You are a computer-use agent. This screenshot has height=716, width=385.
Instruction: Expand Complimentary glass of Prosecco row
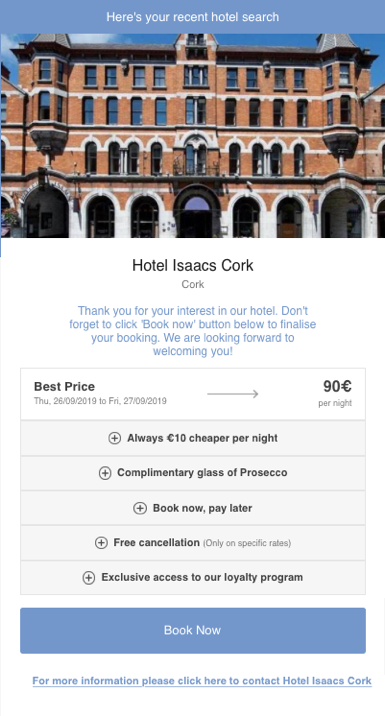pos(193,473)
